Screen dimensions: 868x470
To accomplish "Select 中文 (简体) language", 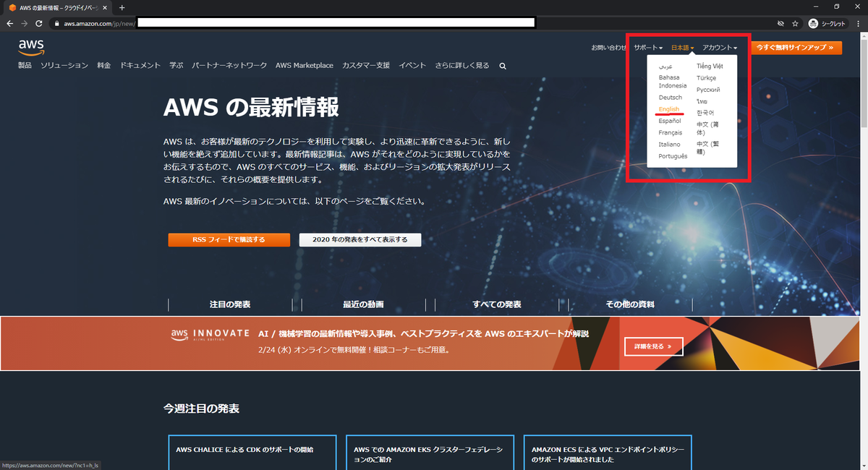I will click(x=708, y=128).
